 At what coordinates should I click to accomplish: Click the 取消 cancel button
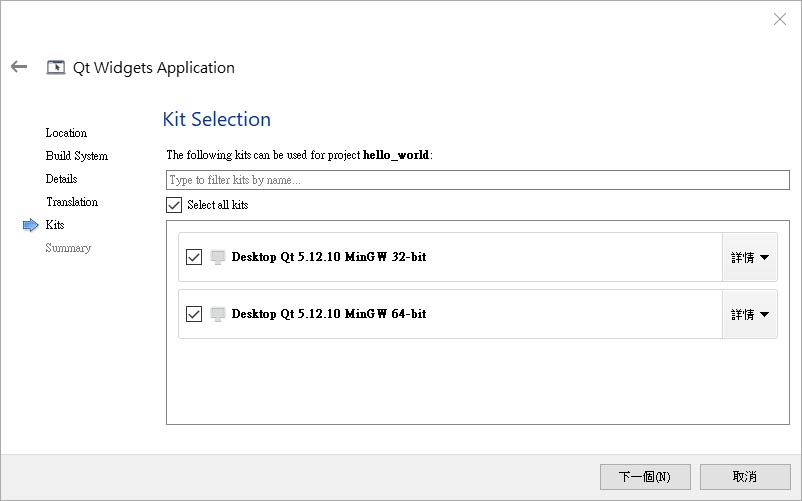[745, 476]
